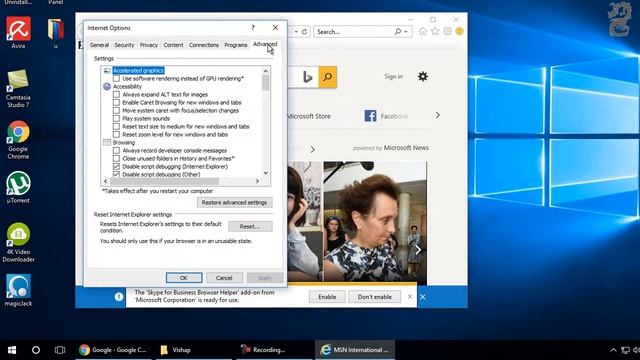
Task: Click the Internet Explorer smiley feedback icon
Action: [x=460, y=31]
